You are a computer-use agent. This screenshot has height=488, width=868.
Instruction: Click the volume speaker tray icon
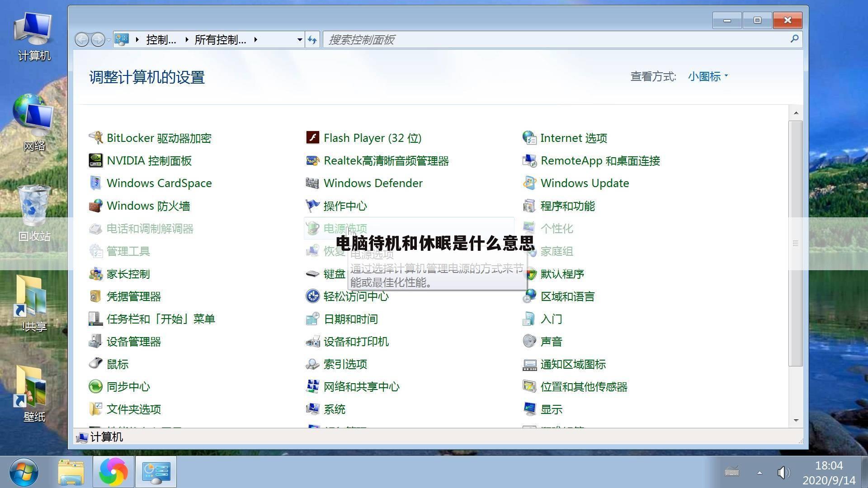click(x=783, y=473)
